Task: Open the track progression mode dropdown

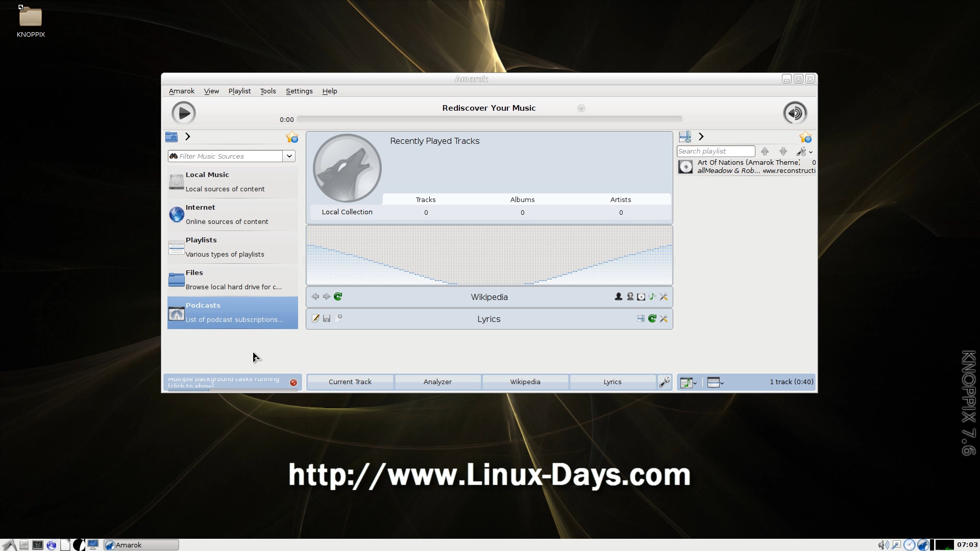Action: [x=689, y=382]
